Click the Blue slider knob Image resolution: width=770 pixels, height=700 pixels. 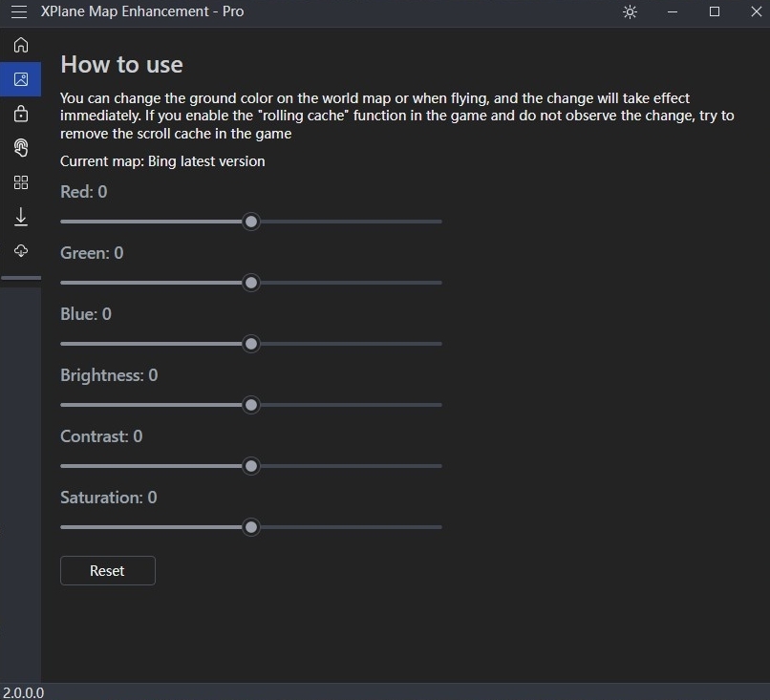[251, 344]
